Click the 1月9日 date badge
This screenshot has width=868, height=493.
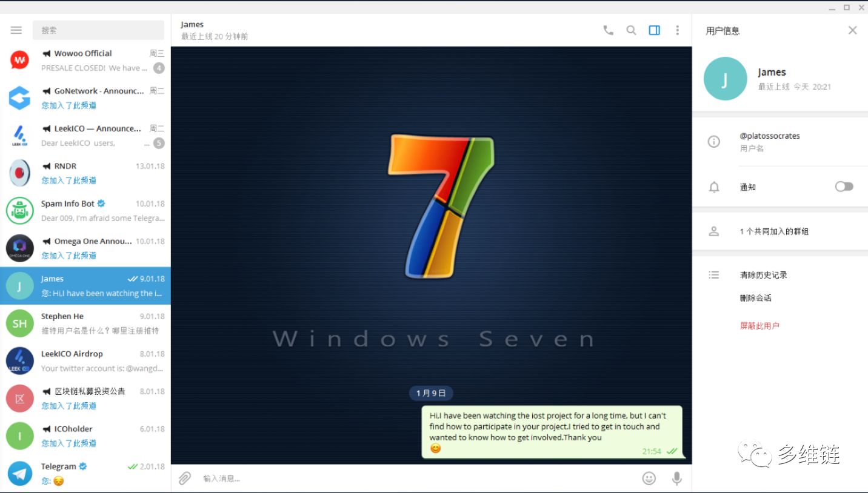tap(431, 393)
